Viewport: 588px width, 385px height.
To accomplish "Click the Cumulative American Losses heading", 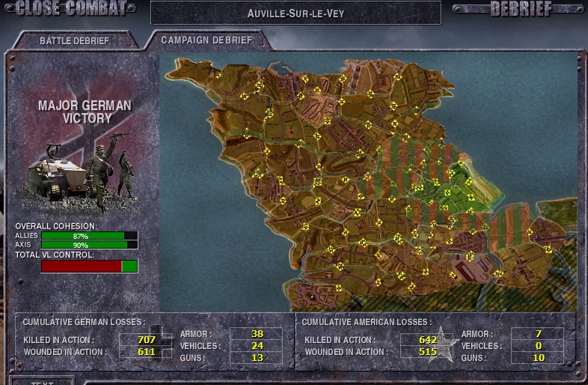I will tap(367, 322).
